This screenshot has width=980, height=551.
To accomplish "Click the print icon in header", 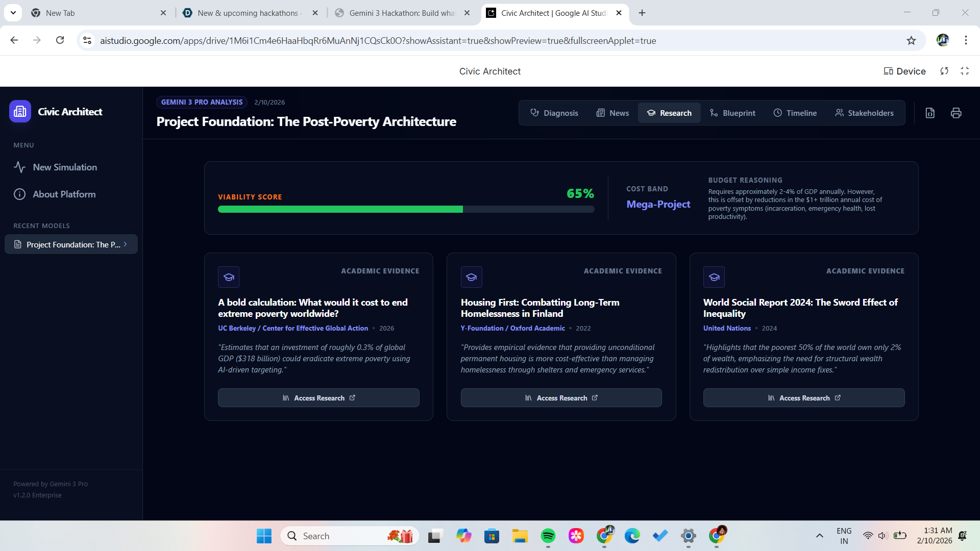I will pos(956,113).
